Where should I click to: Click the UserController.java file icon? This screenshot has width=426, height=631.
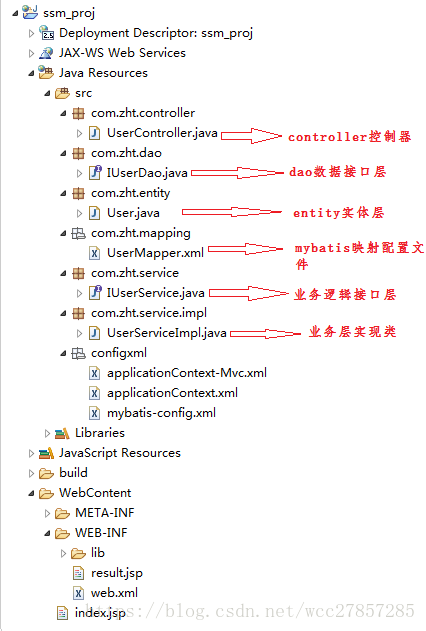point(94,133)
